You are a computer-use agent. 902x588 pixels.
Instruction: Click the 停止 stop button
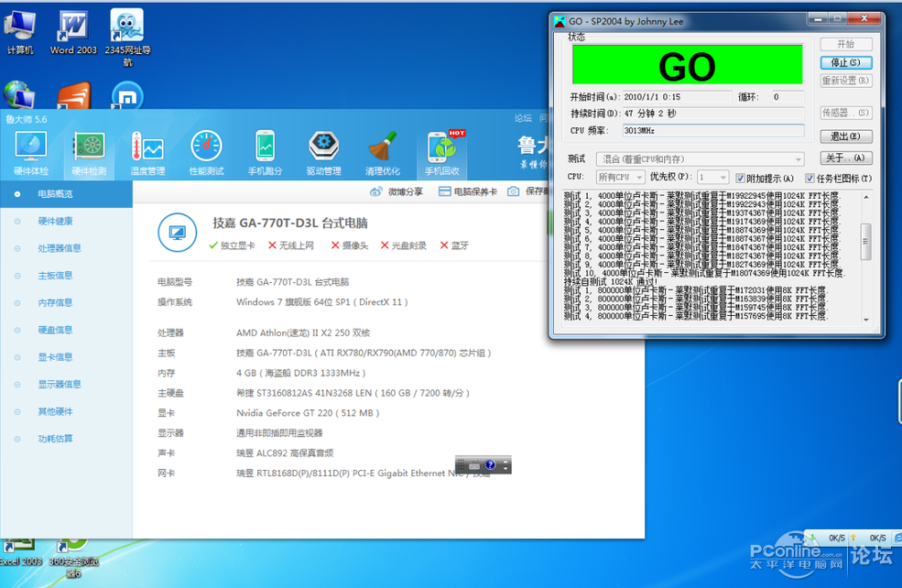coord(846,62)
